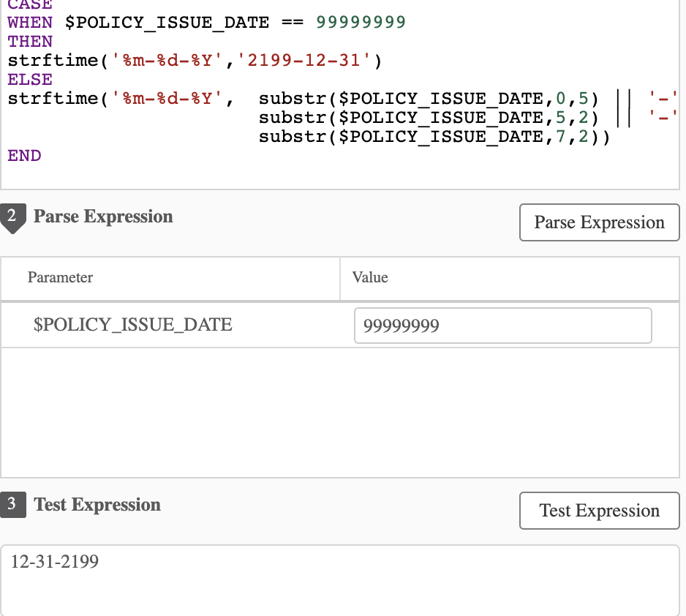Place cursor on the ELSE keyword
This screenshot has width=686, height=616.
(30, 79)
